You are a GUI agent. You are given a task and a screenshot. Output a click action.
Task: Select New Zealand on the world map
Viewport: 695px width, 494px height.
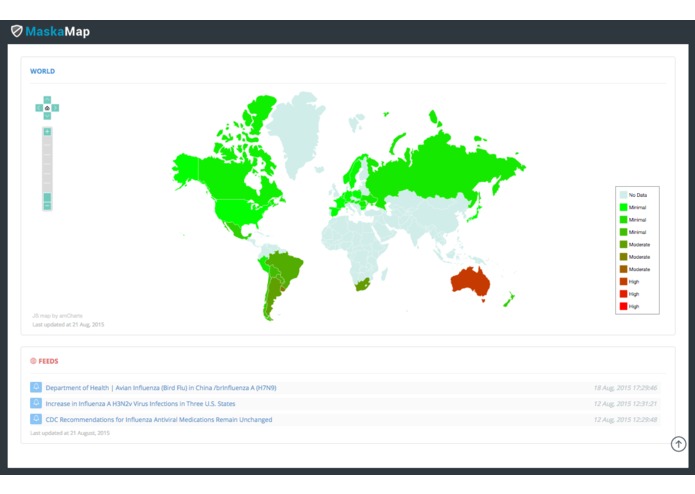(508, 300)
